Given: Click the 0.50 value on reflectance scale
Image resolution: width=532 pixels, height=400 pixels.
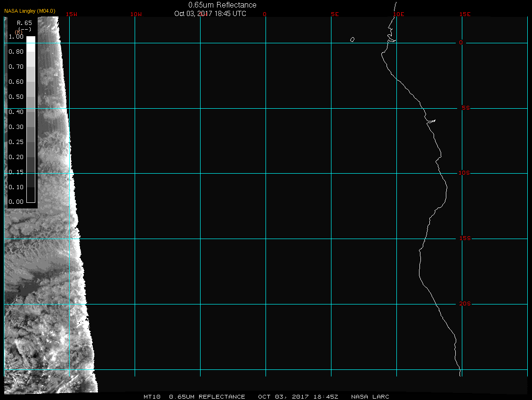Looking at the screenshot, I should (16, 97).
